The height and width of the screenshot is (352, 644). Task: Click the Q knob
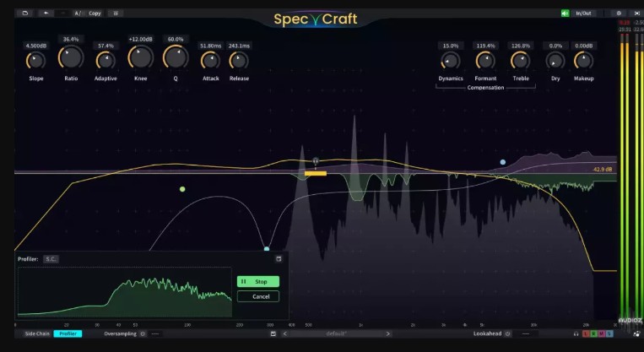[176, 57]
